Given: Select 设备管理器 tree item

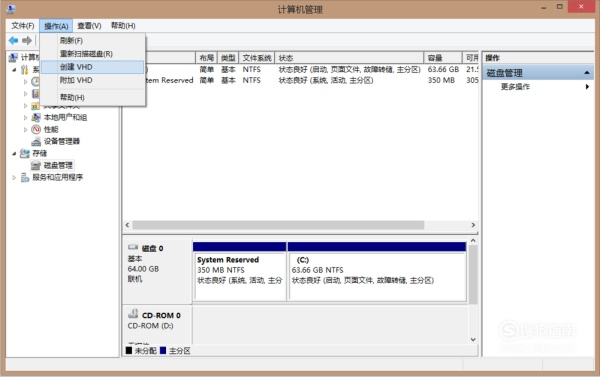Looking at the screenshot, I should [x=62, y=141].
